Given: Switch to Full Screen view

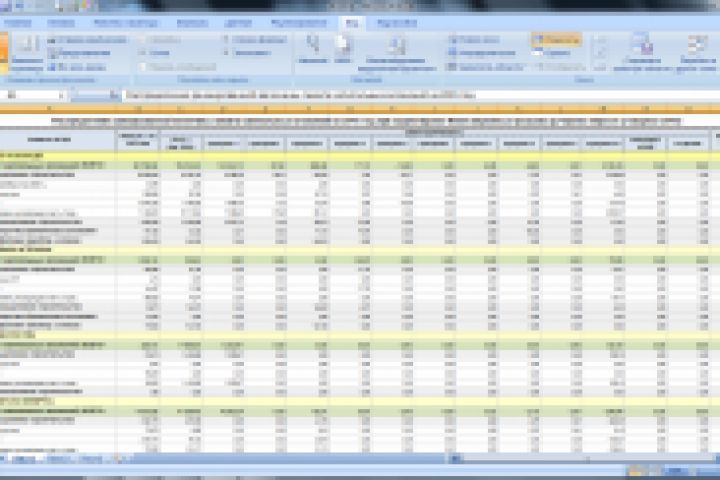Looking at the screenshot, I should [77, 68].
